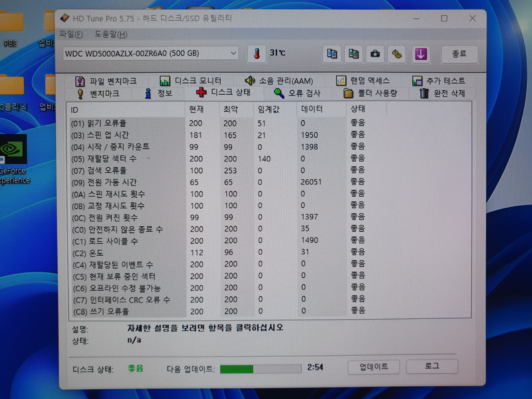532x399 pixels.
Task: Minimize the HD Tune Pro window
Action: tap(416, 18)
